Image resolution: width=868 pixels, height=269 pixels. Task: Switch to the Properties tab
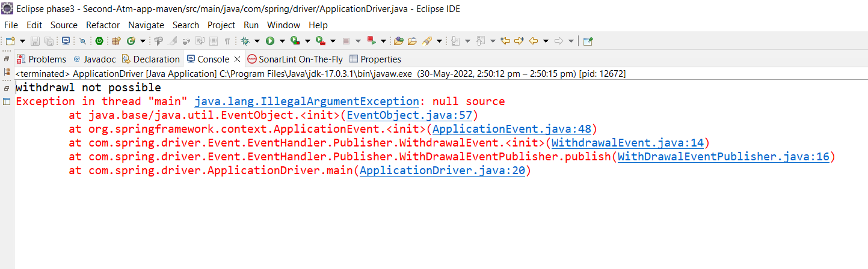[x=375, y=59]
